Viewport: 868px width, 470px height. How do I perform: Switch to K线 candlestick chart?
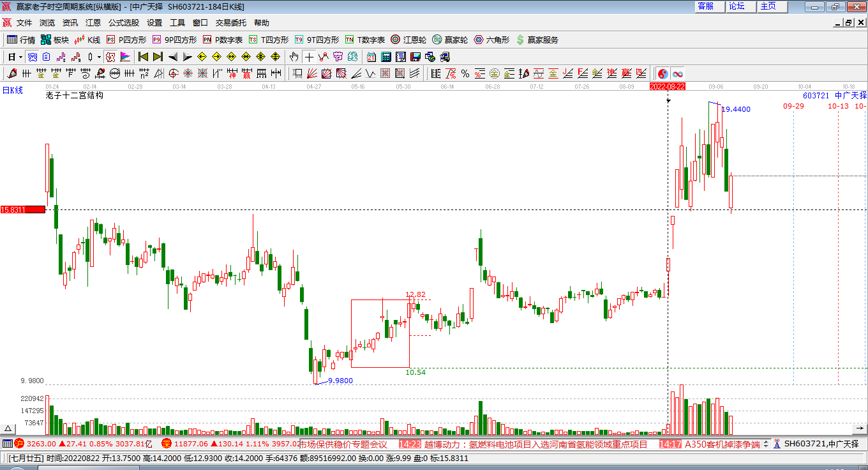tap(87, 40)
